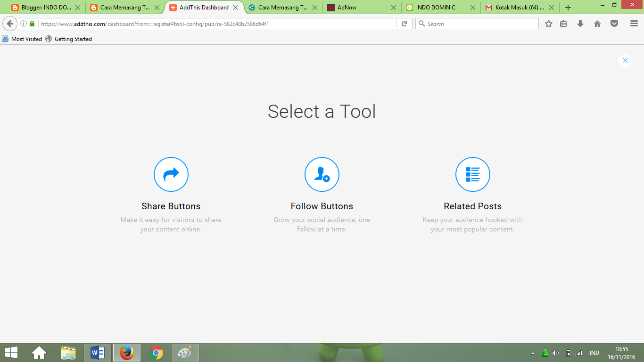Open the Windows Start menu
The height and width of the screenshot is (362, 644).
[x=11, y=353]
